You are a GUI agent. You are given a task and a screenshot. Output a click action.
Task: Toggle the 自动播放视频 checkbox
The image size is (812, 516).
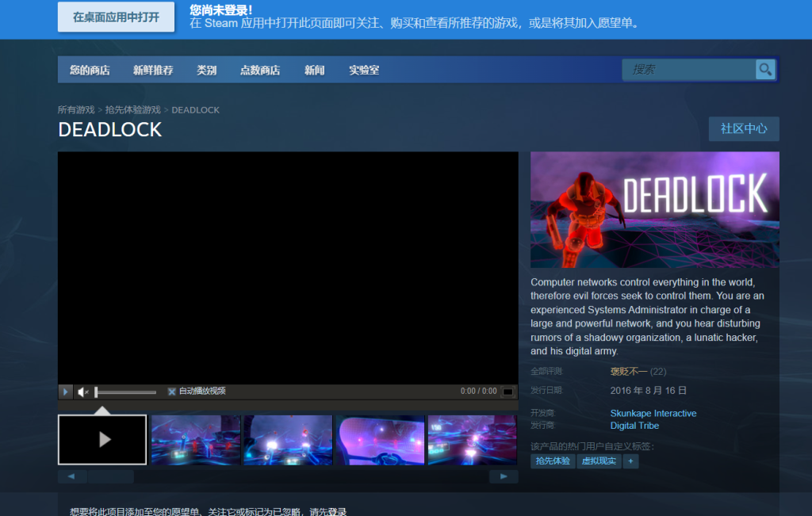(172, 392)
